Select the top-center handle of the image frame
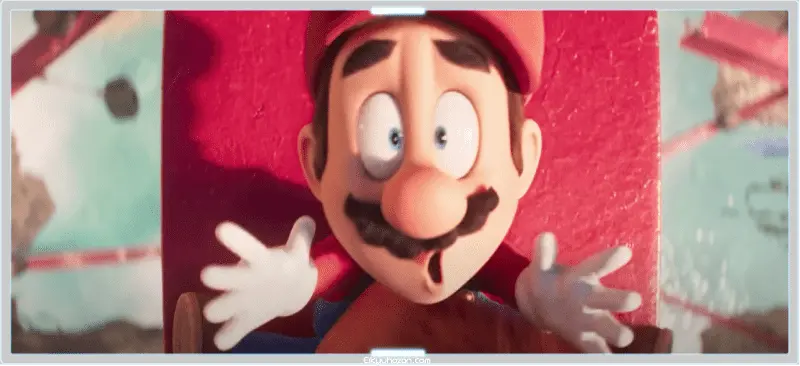Image resolution: width=800 pixels, height=366 pixels. tap(398, 11)
